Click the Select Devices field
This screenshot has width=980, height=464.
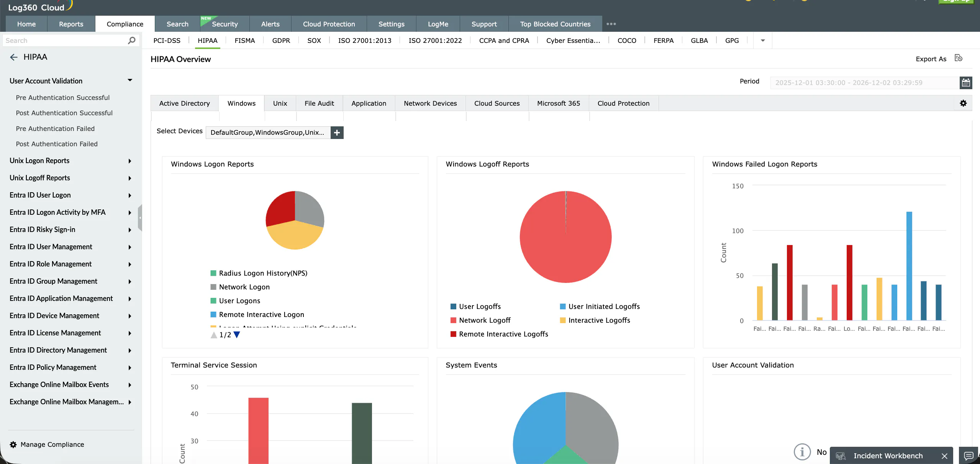(268, 132)
